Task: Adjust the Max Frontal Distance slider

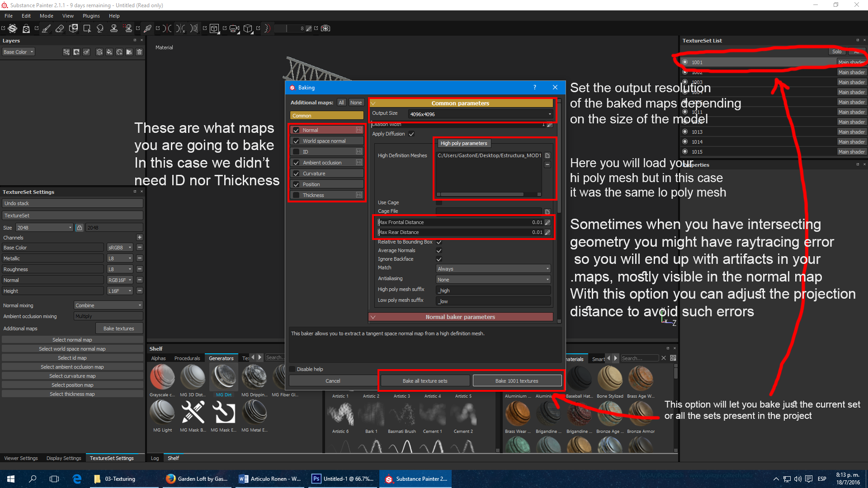Action: 460,222
